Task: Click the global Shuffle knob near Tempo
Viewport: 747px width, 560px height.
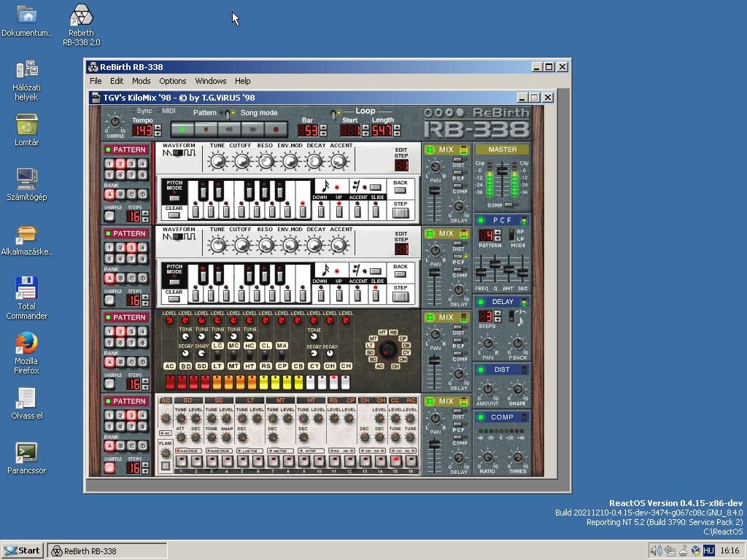Action: pos(115,122)
